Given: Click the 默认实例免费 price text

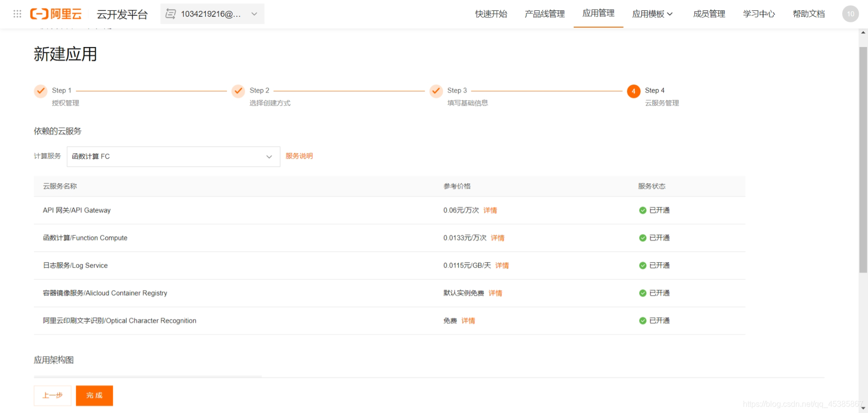Looking at the screenshot, I should coord(463,293).
